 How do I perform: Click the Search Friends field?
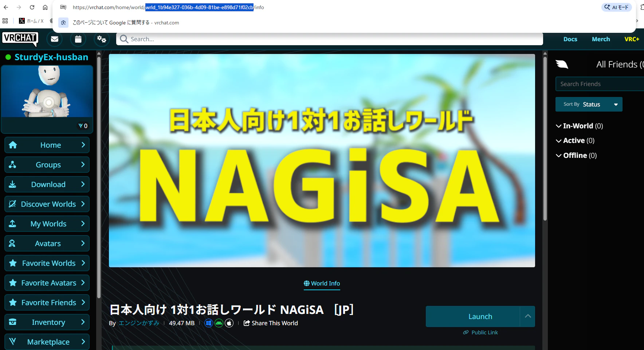600,84
